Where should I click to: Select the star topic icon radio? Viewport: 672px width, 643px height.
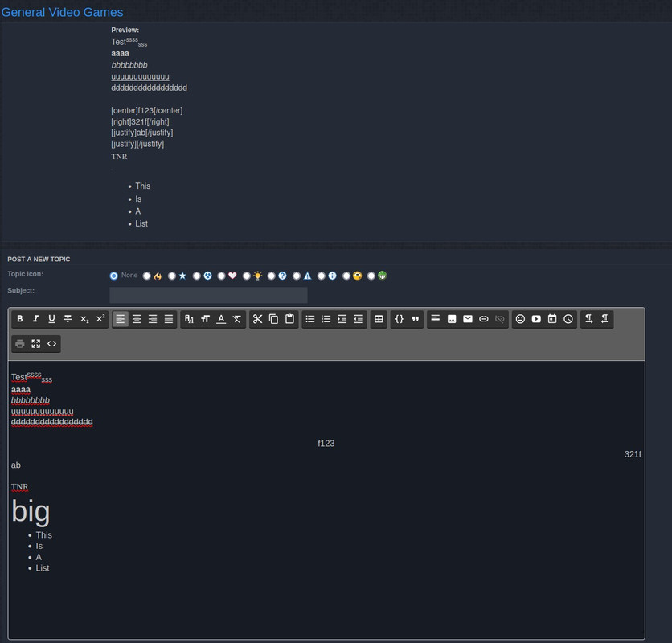pos(172,276)
